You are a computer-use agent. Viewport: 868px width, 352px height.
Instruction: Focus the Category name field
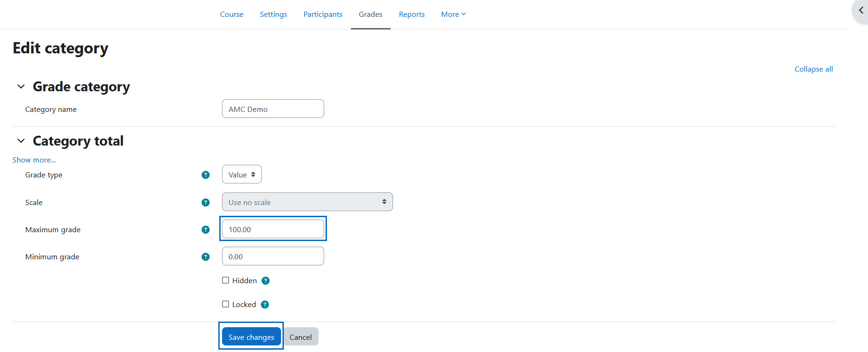point(273,109)
